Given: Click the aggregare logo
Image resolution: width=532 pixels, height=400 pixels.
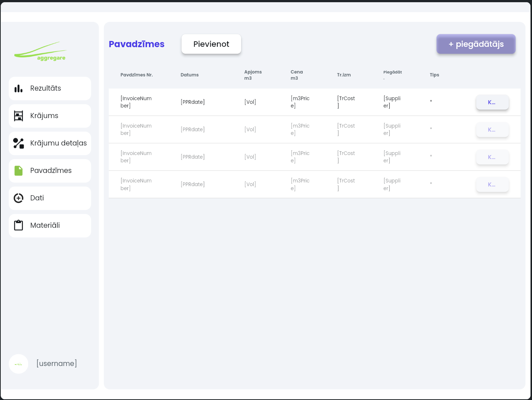Looking at the screenshot, I should 40,51.
